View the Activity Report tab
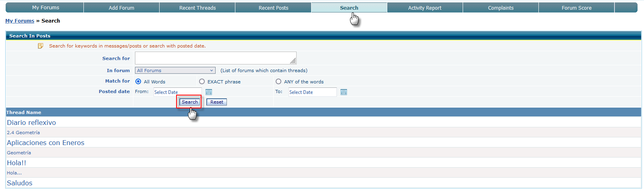The height and width of the screenshot is (193, 644). click(424, 8)
